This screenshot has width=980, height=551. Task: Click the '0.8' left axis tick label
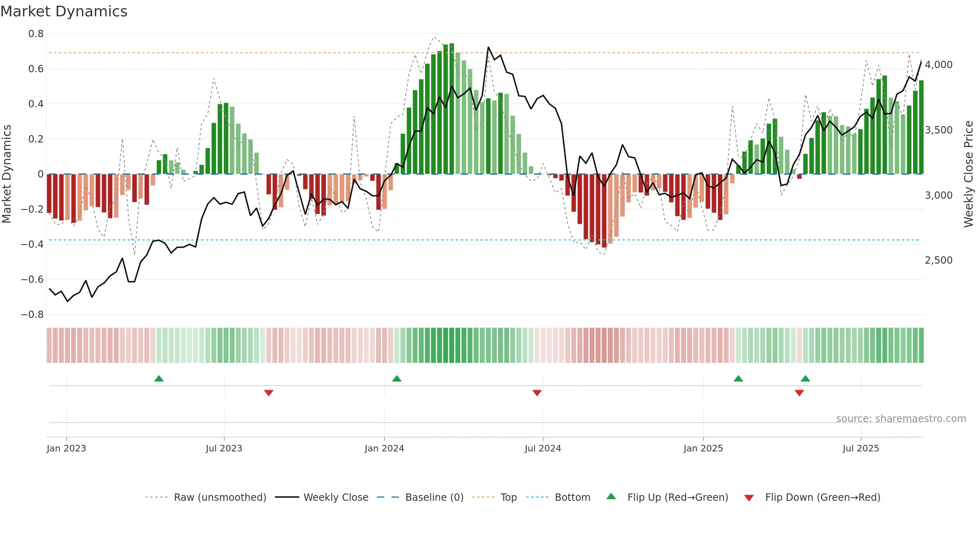tap(36, 34)
